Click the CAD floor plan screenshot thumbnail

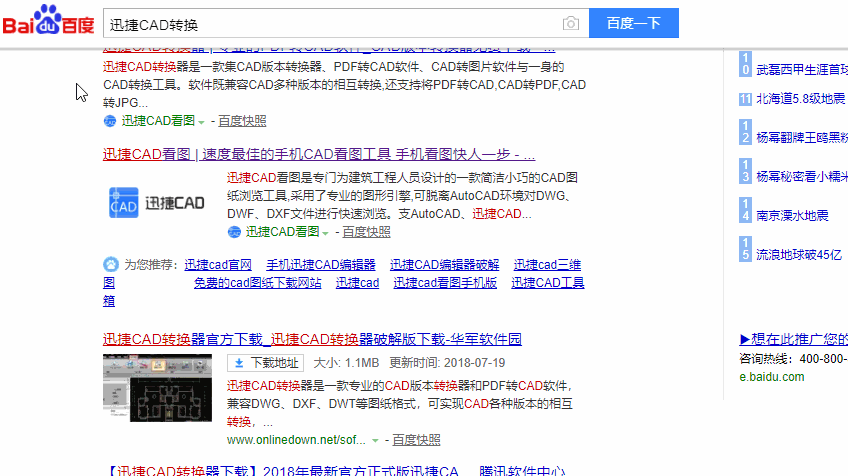(157, 388)
